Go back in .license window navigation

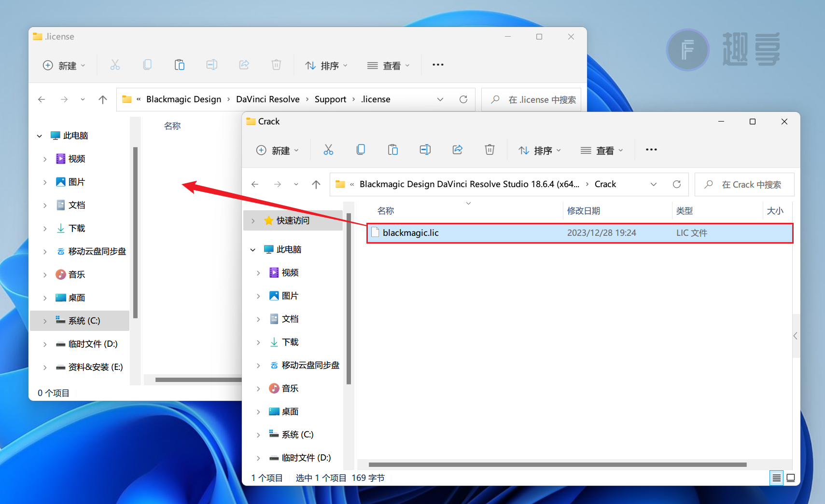[42, 99]
